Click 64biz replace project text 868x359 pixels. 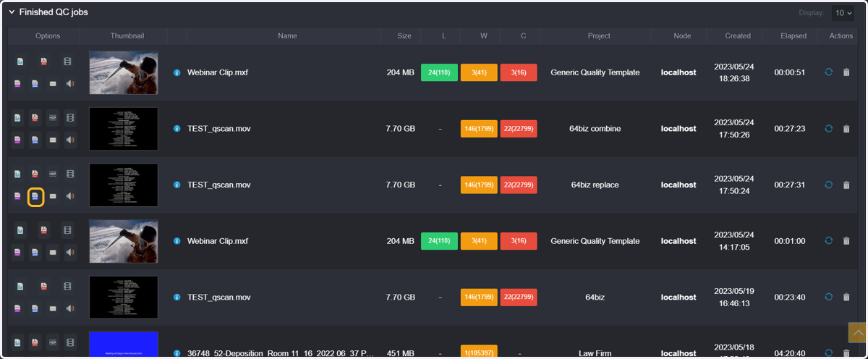[595, 185]
